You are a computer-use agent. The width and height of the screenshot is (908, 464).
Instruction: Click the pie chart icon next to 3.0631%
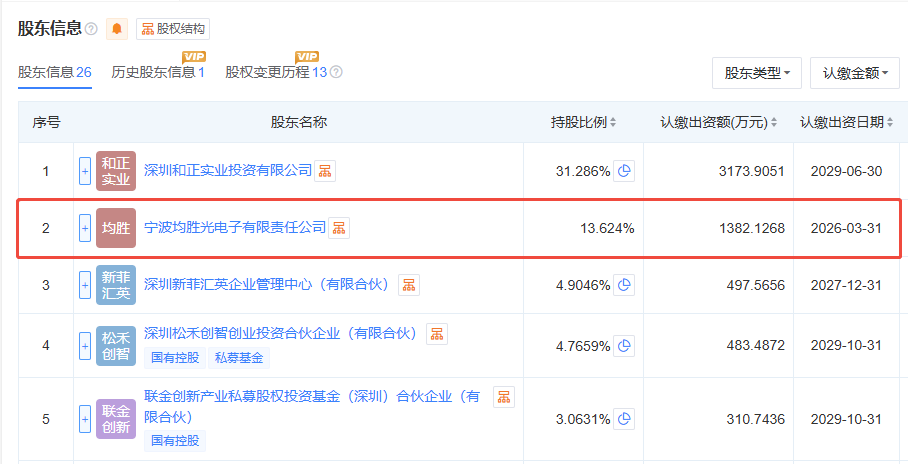(x=624, y=419)
